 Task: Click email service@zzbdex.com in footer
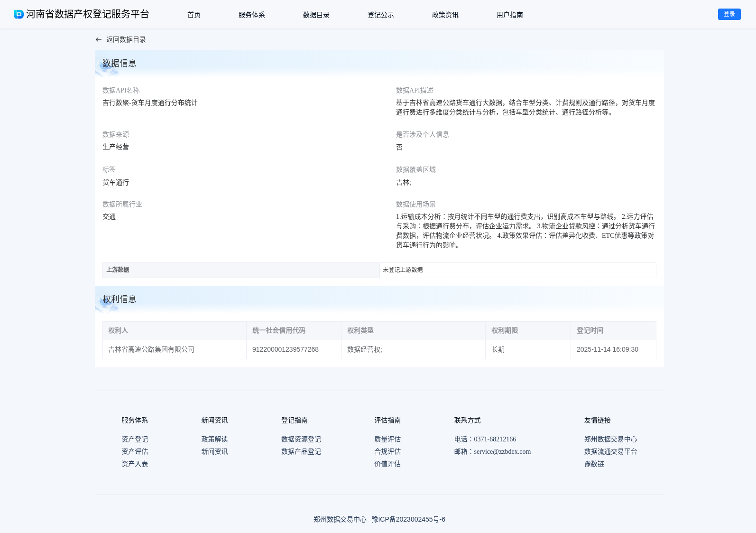point(502,451)
